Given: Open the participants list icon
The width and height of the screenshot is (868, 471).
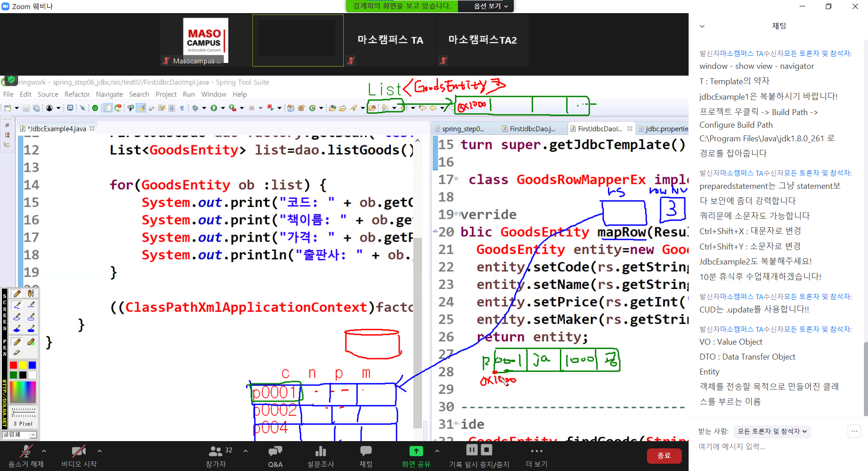Looking at the screenshot, I should pos(216,452).
